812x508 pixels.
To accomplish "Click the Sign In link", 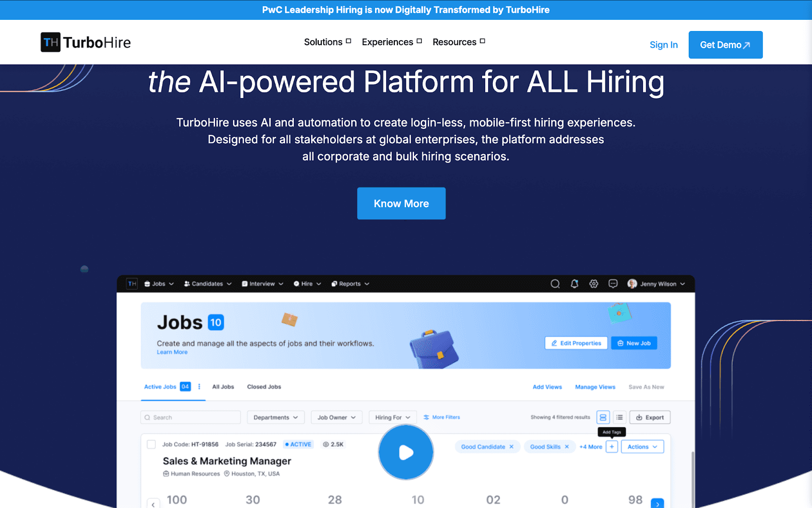I will click(x=663, y=45).
